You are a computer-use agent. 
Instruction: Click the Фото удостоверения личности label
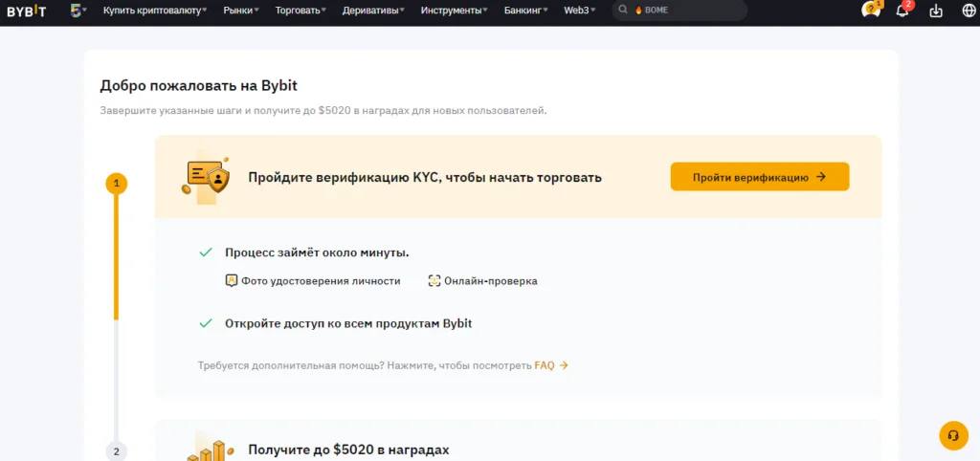click(x=321, y=281)
